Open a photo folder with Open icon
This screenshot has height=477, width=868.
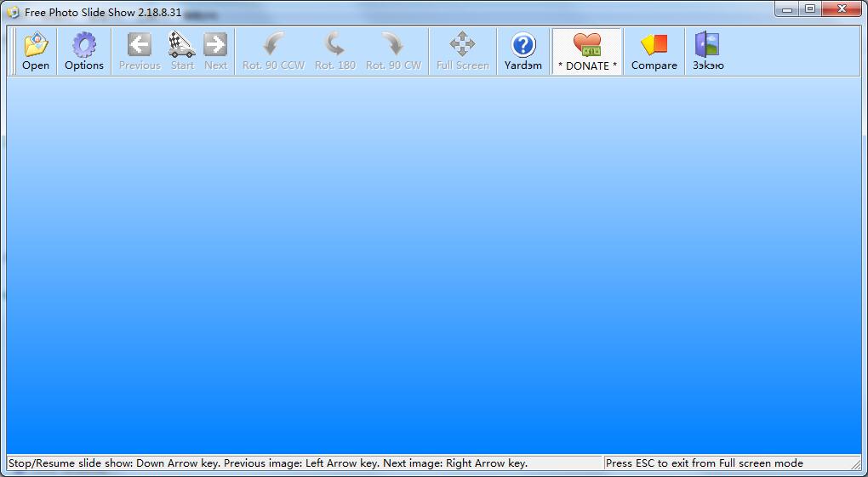coord(36,52)
